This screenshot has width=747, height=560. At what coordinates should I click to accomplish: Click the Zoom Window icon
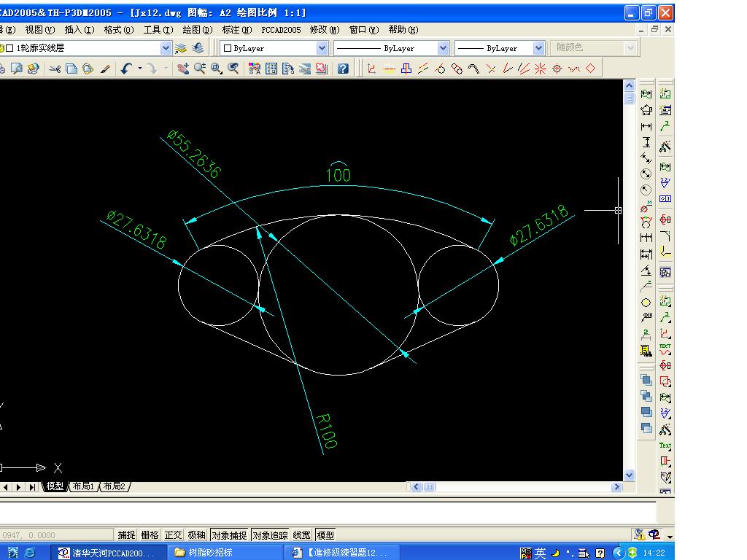coord(216,69)
